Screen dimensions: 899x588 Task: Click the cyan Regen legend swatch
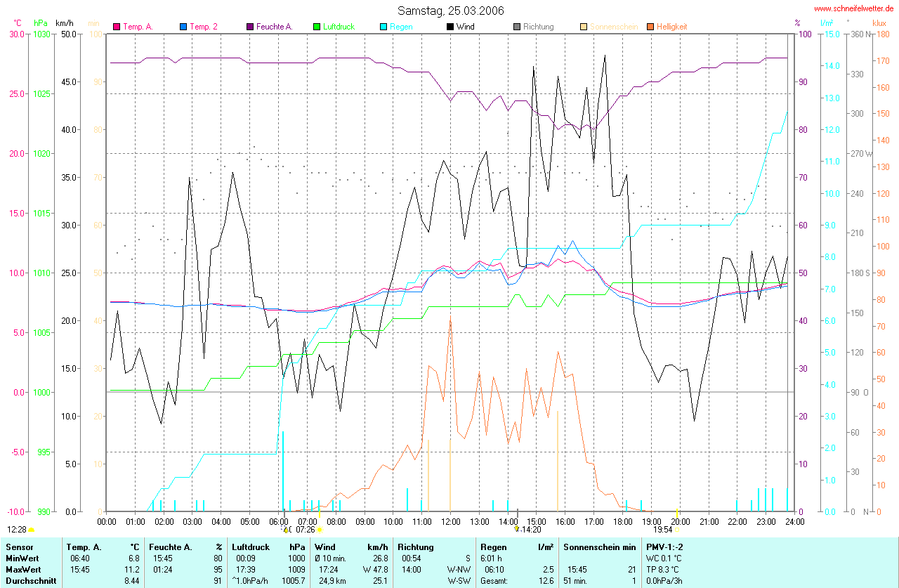[383, 27]
